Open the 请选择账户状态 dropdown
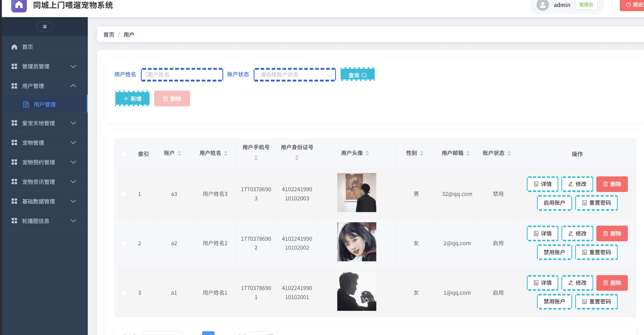Image resolution: width=644 pixels, height=335 pixels. click(x=294, y=75)
